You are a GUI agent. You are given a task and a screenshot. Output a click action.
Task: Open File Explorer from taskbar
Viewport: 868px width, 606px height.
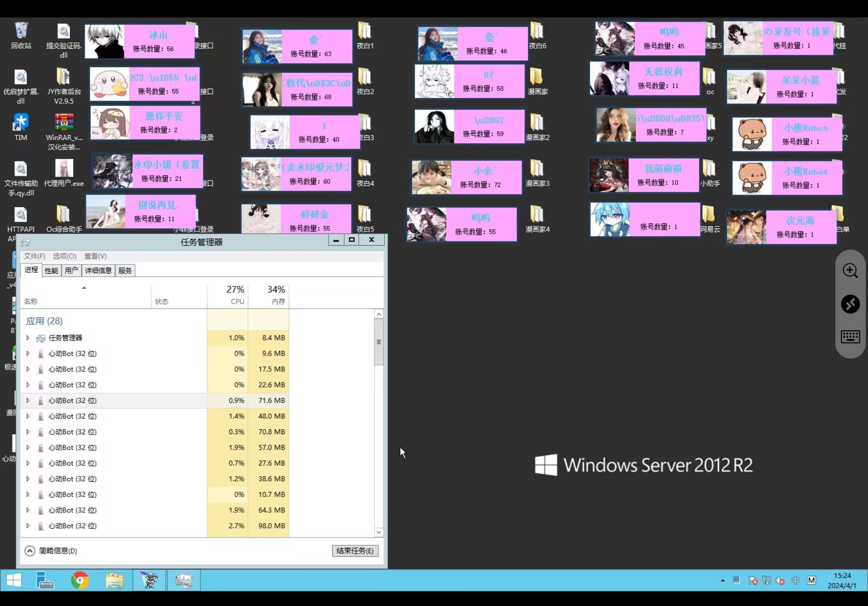pyautogui.click(x=114, y=580)
